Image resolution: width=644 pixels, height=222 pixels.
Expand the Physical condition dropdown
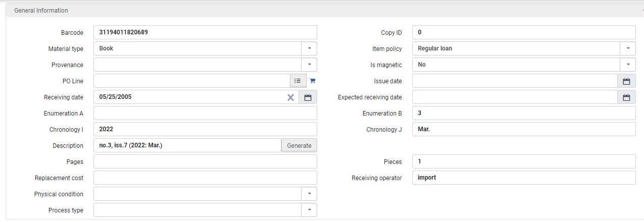click(x=309, y=194)
